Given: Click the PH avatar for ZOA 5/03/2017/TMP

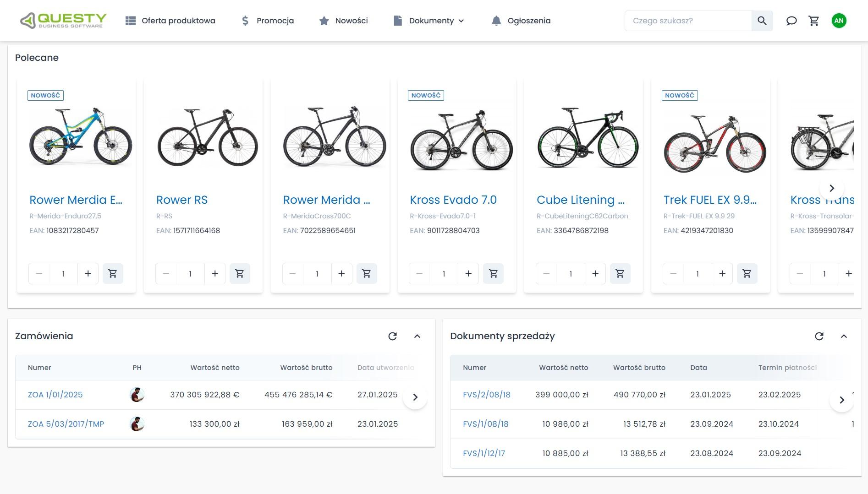Looking at the screenshot, I should click(x=137, y=424).
